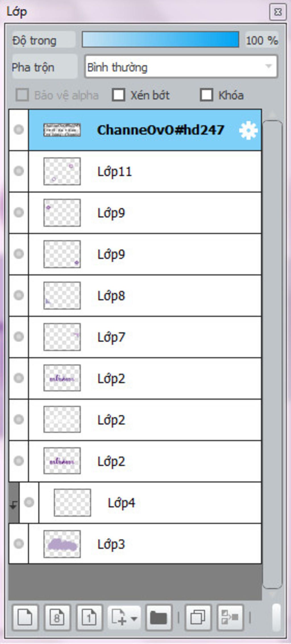Click the layer list vertical scrollbar
This screenshot has height=644, width=291.
pos(272,355)
